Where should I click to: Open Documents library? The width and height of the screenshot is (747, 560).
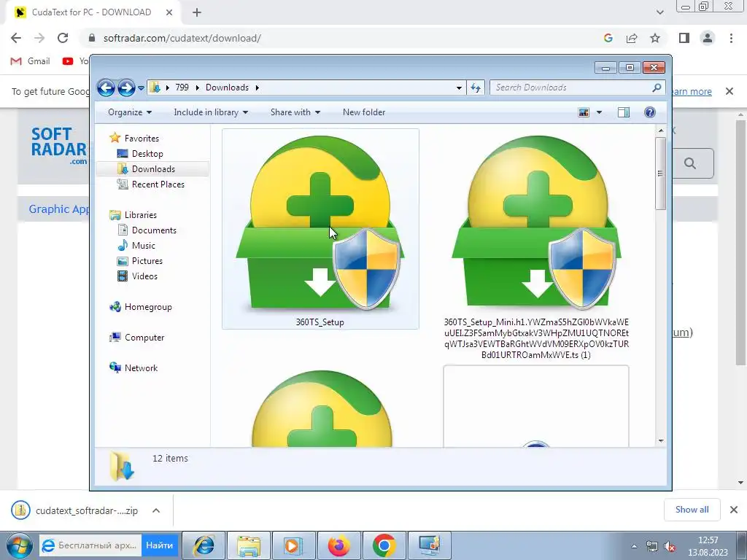pos(154,230)
